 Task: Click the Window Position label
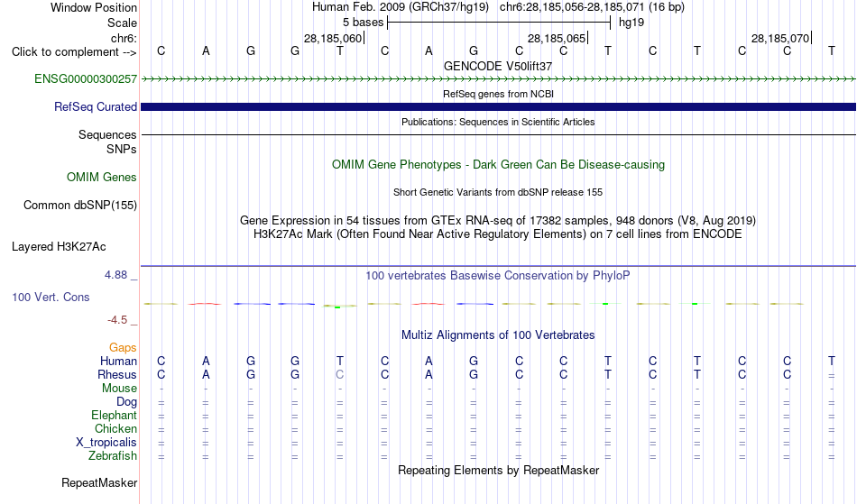[94, 7]
